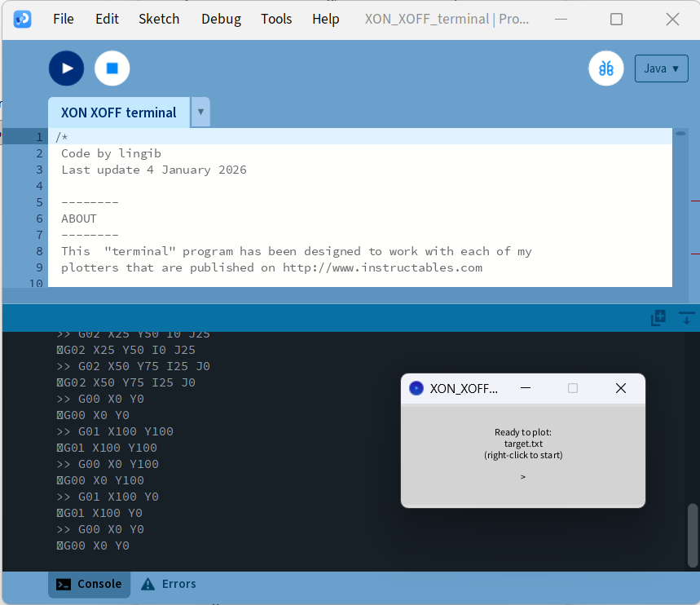This screenshot has height=605, width=700.
Task: Select the XON XOFF terminal tab
Action: tap(119, 113)
